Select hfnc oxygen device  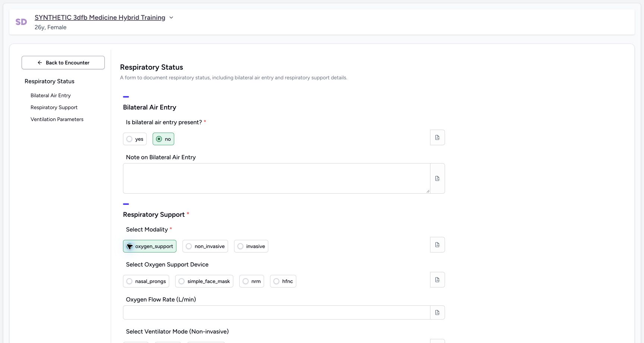pyautogui.click(x=283, y=281)
